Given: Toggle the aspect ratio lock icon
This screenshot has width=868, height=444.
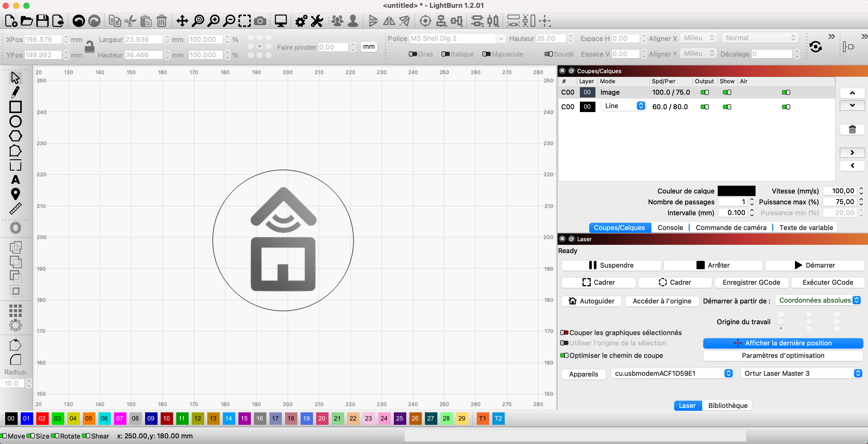Looking at the screenshot, I should point(89,47).
